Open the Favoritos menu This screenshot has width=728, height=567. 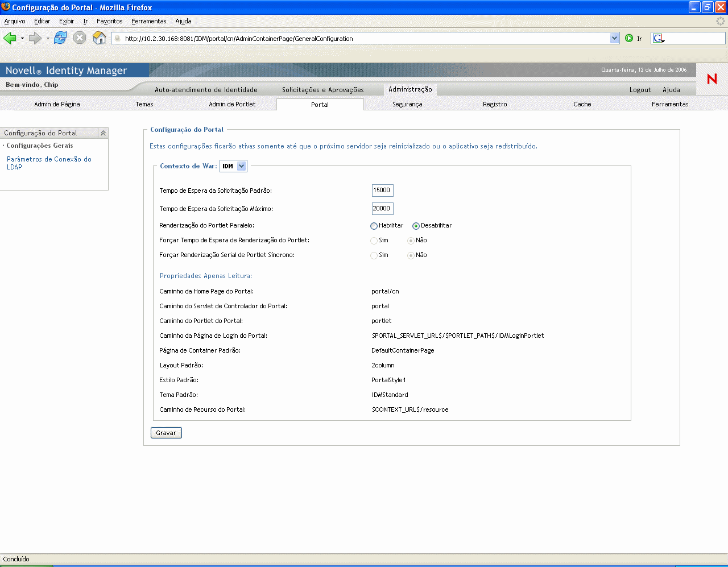point(110,21)
